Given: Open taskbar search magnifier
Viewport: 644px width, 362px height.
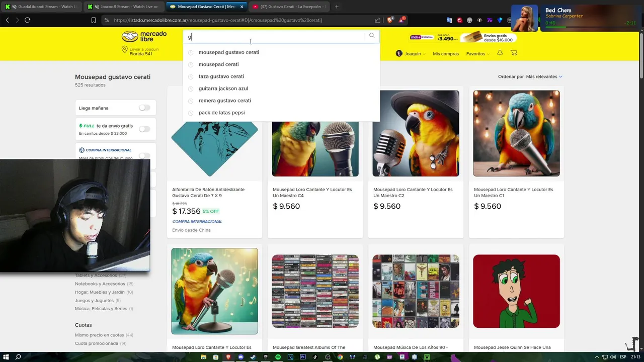Looking at the screenshot, I should point(18,357).
